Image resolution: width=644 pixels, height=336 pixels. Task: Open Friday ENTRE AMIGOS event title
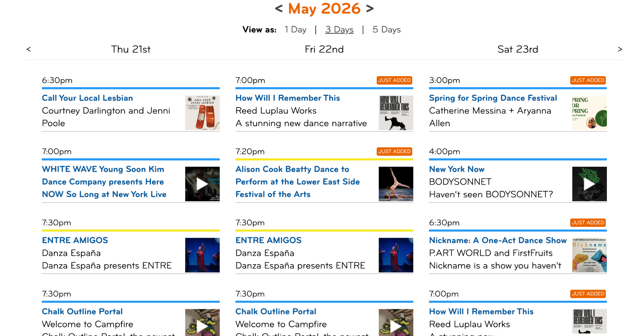pyautogui.click(x=269, y=240)
